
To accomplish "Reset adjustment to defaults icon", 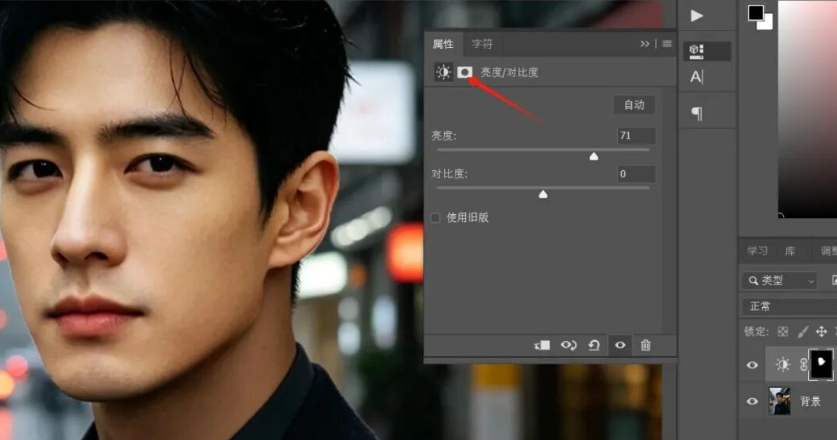I will 594,345.
